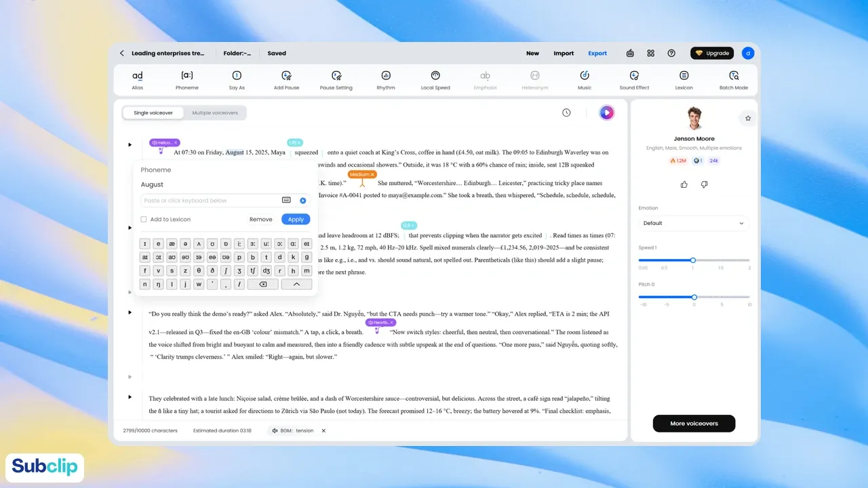Adjust the Speed slider handle
Viewport: 868px width, 488px height.
[693, 260]
